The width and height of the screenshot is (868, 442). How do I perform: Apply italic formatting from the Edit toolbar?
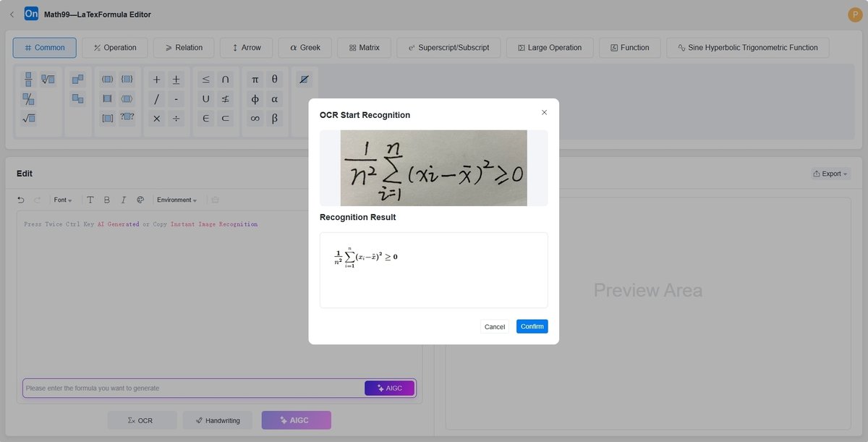[123, 200]
